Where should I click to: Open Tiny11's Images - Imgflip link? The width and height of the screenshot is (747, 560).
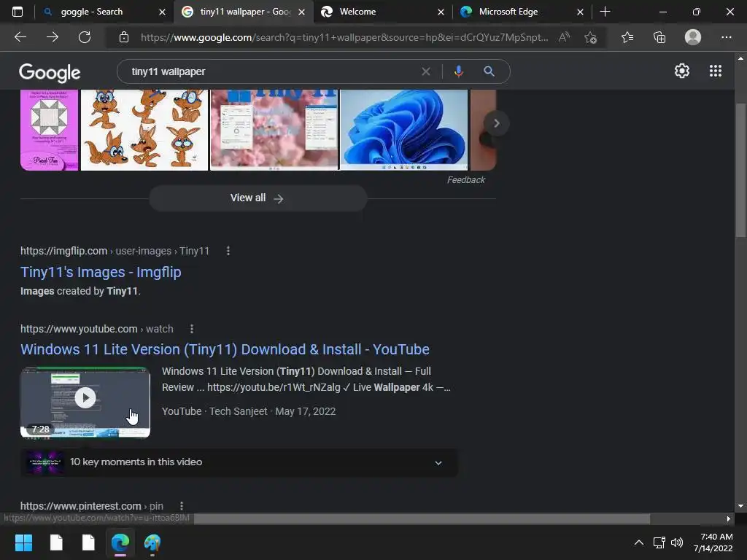[x=101, y=272]
